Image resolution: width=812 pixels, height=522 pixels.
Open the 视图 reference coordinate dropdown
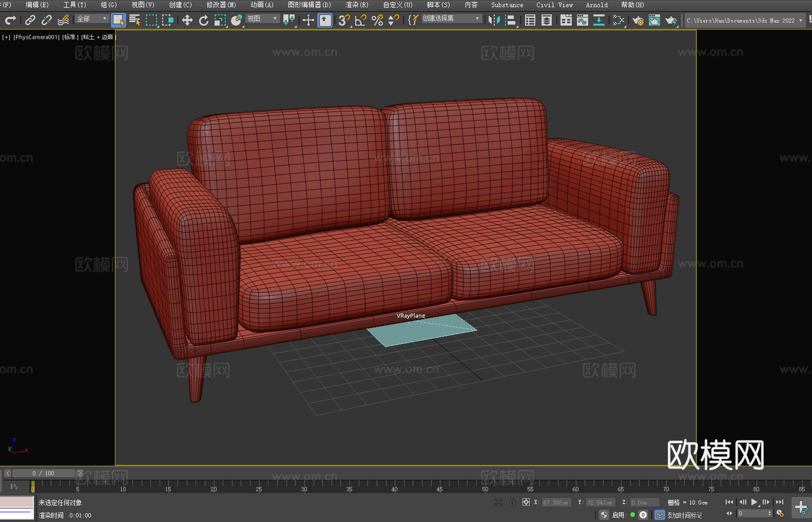click(262, 19)
